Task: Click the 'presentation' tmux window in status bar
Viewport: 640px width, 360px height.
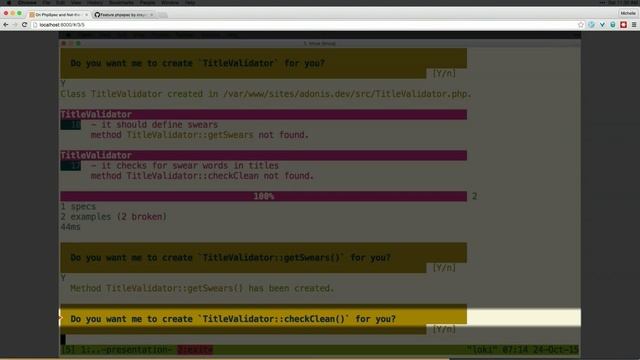Action: (127, 350)
